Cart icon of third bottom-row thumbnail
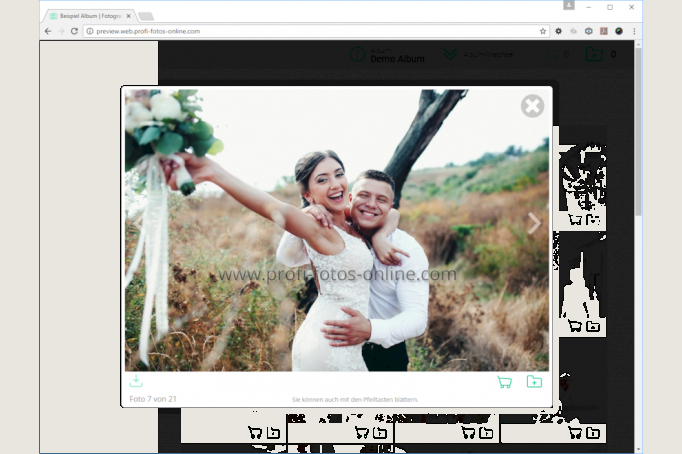 468,433
